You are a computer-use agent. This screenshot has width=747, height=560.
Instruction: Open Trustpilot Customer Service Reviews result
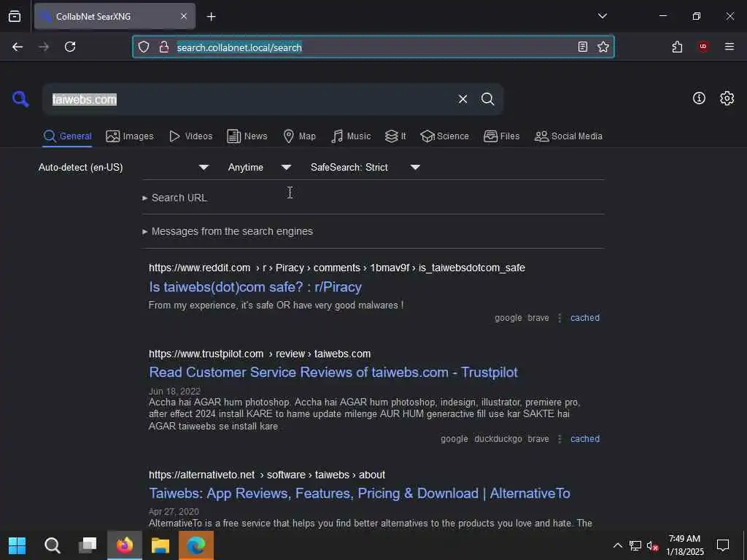coord(333,372)
